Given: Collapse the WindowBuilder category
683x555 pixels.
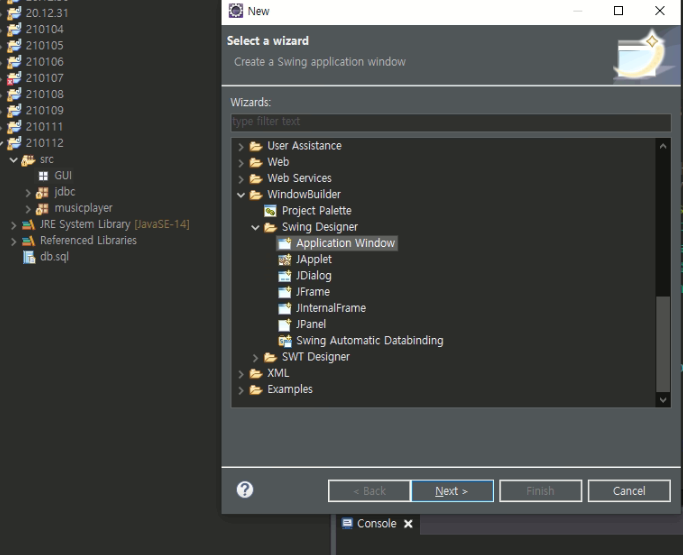Looking at the screenshot, I should coord(241,195).
